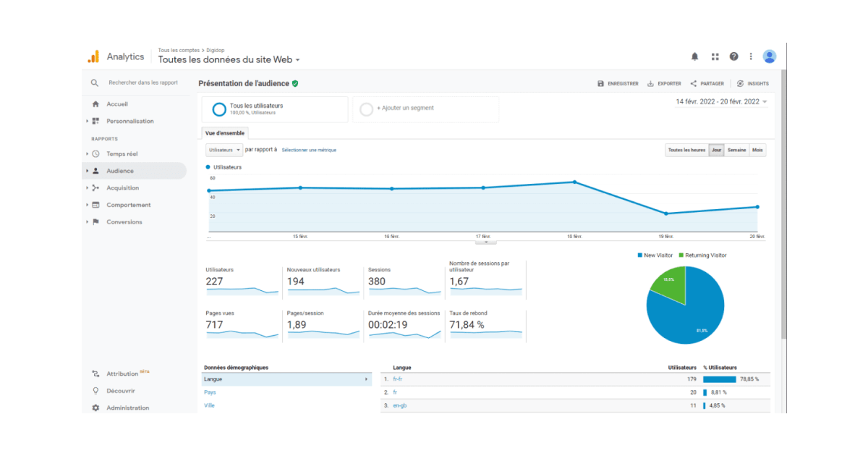Click the notifications bell icon
This screenshot has width=868, height=456.
click(694, 56)
